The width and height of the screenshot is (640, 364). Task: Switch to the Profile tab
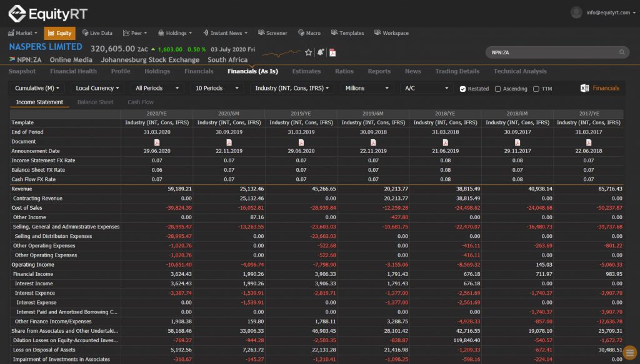click(x=121, y=71)
